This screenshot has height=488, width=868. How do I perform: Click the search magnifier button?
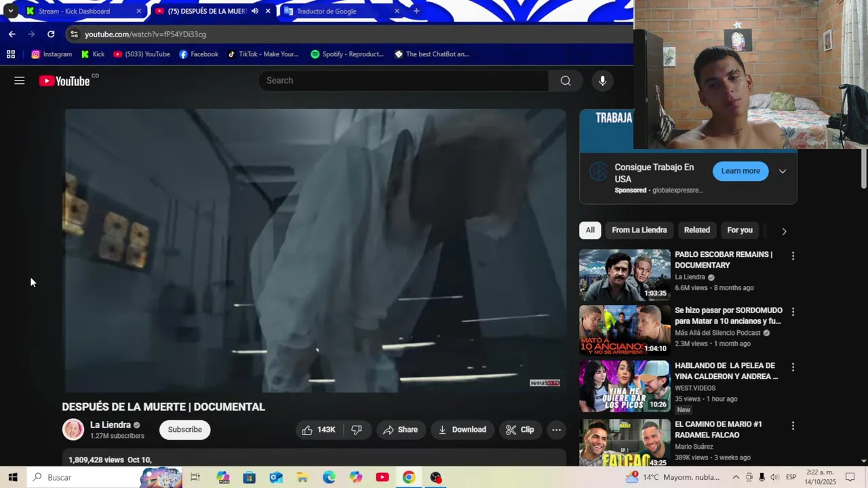point(566,81)
